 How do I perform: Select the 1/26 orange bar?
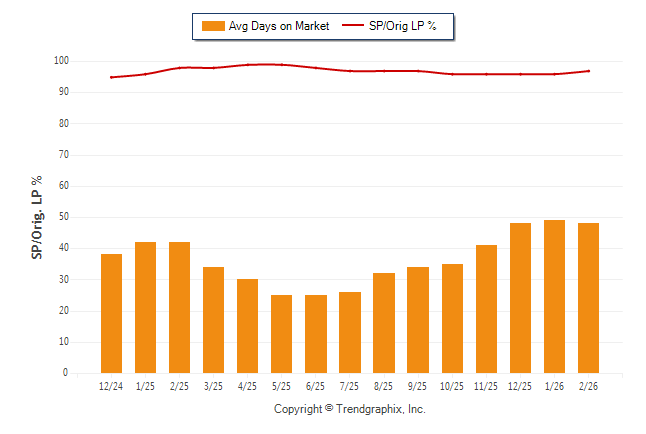tap(554, 296)
